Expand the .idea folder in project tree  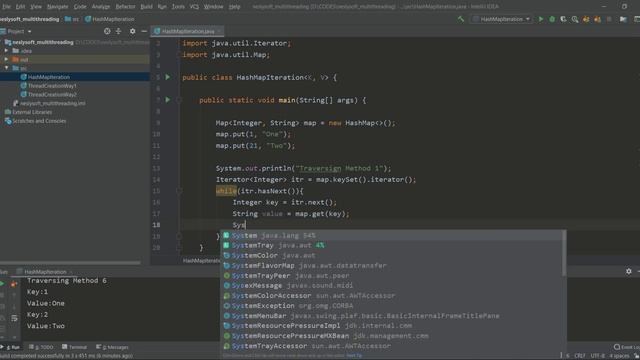pyautogui.click(x=6, y=51)
